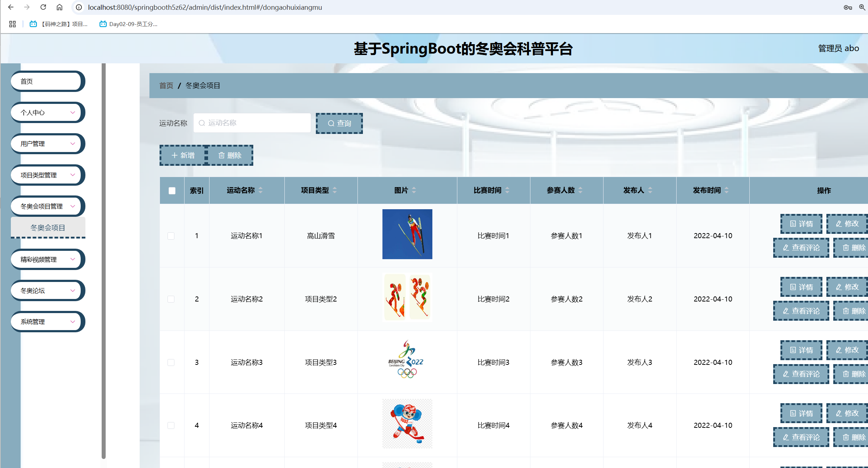
Task: Expand the 个人中心 sidebar menu
Action: pos(47,113)
